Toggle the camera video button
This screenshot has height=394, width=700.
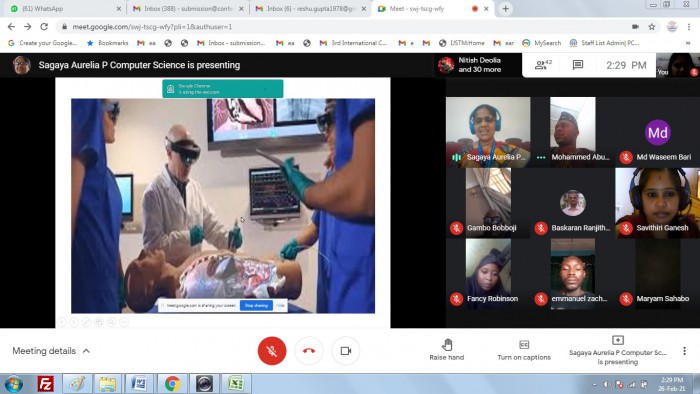(x=346, y=351)
